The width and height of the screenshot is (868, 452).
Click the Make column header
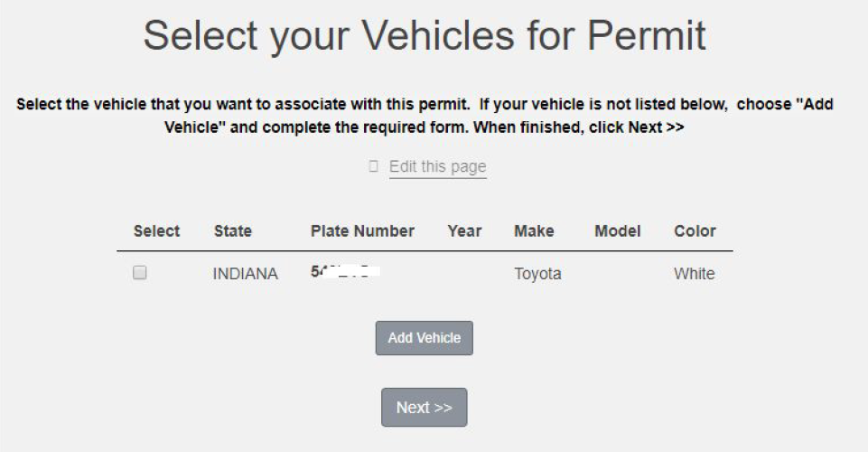[x=534, y=231]
